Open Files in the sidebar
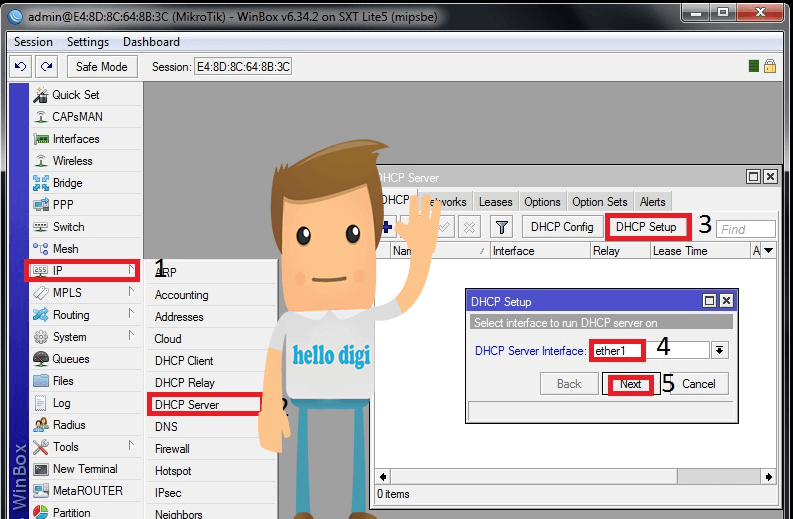 coord(85,381)
